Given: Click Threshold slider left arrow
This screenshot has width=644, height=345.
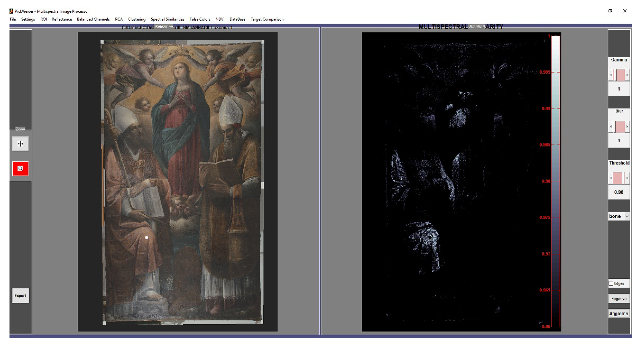Looking at the screenshot, I should (x=611, y=178).
